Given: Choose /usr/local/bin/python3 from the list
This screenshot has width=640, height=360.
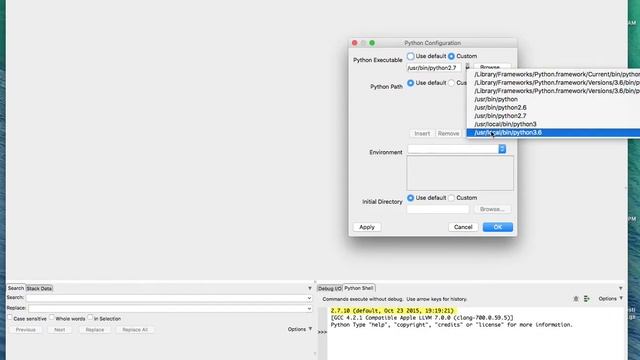Looking at the screenshot, I should pyautogui.click(x=553, y=124).
